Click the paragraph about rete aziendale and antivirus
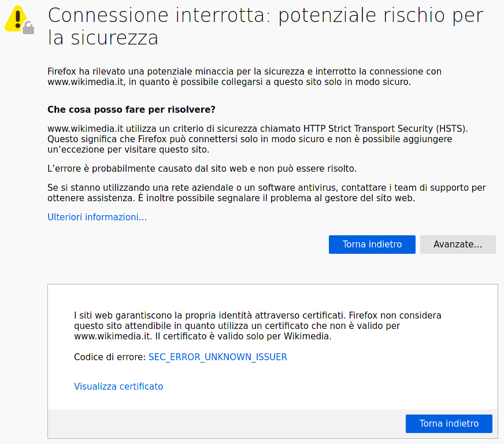The image size is (504, 444). [x=266, y=193]
